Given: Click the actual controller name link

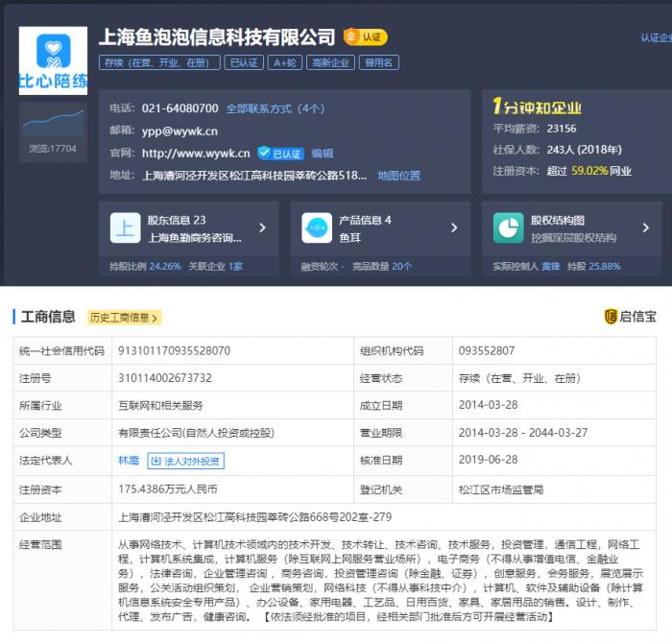Looking at the screenshot, I should click(x=551, y=267).
